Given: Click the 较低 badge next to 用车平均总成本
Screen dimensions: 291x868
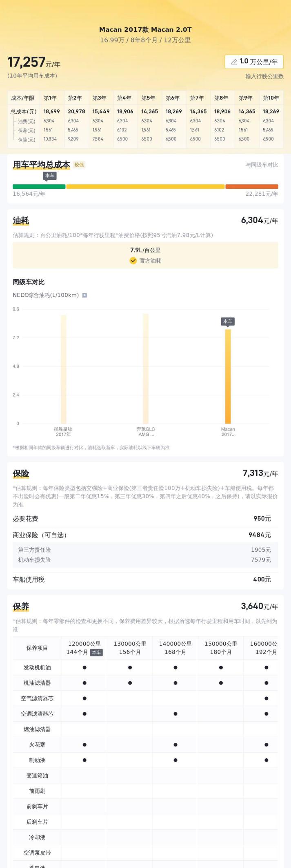Looking at the screenshot, I should point(79,165).
